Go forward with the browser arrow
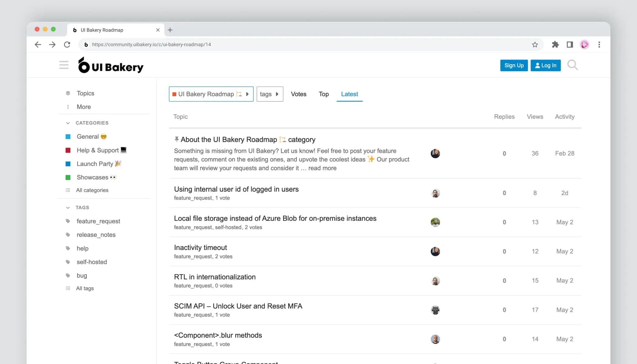Screen dimensions: 637x364 point(52,45)
